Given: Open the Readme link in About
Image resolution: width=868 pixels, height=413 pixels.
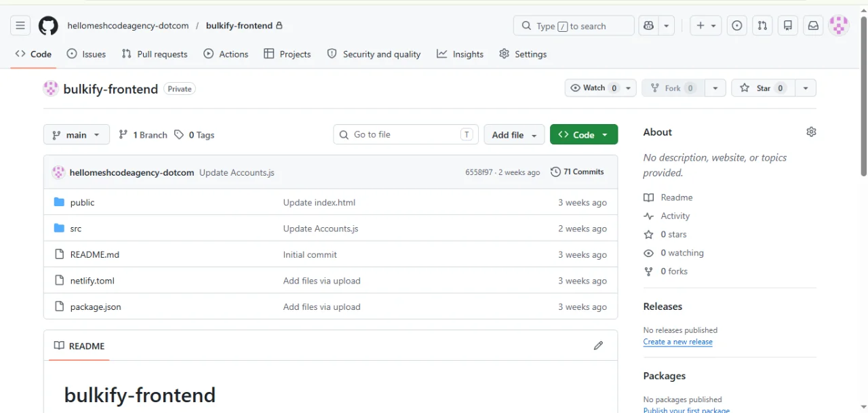Looking at the screenshot, I should (x=677, y=197).
